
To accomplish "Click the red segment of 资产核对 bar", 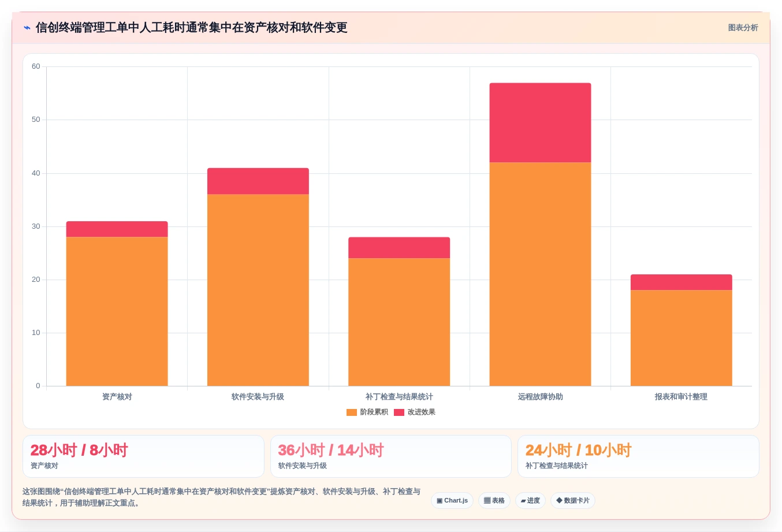I will coord(117,229).
